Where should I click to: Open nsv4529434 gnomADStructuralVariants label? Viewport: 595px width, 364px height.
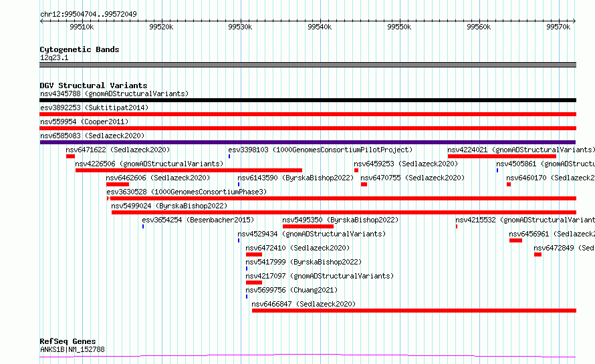coord(312,234)
